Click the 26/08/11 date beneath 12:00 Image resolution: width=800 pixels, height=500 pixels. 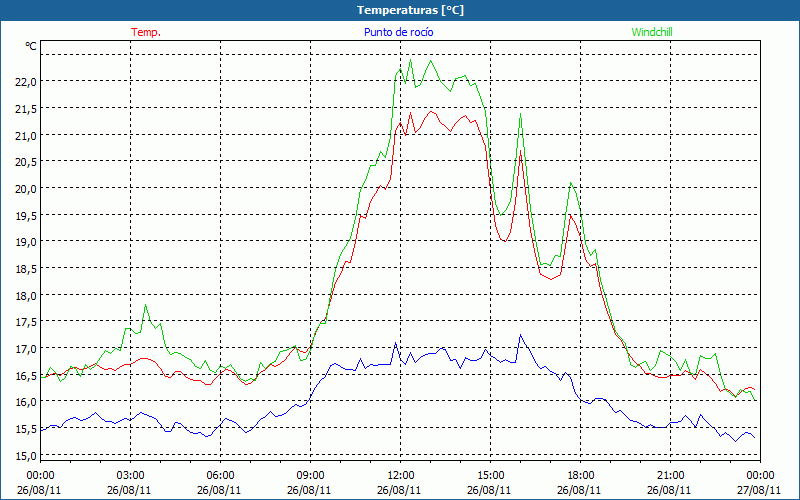point(401,490)
